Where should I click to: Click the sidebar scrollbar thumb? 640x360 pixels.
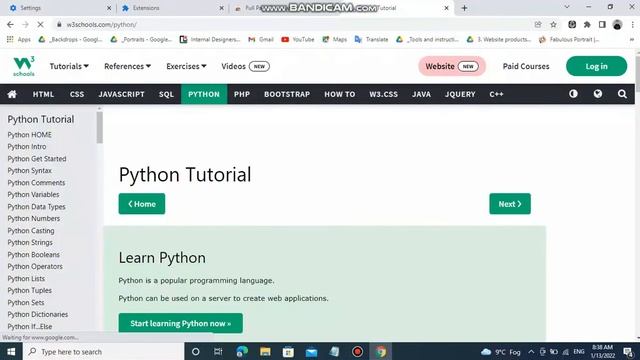(x=100, y=127)
